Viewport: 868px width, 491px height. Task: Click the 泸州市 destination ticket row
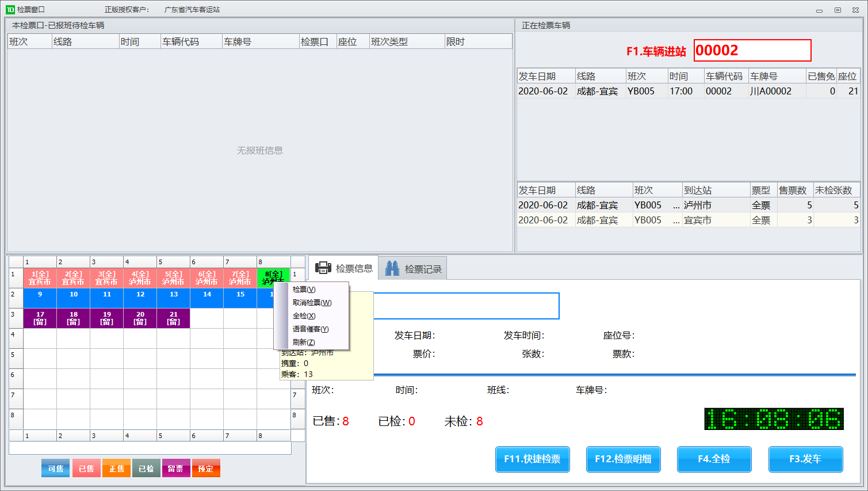point(687,205)
